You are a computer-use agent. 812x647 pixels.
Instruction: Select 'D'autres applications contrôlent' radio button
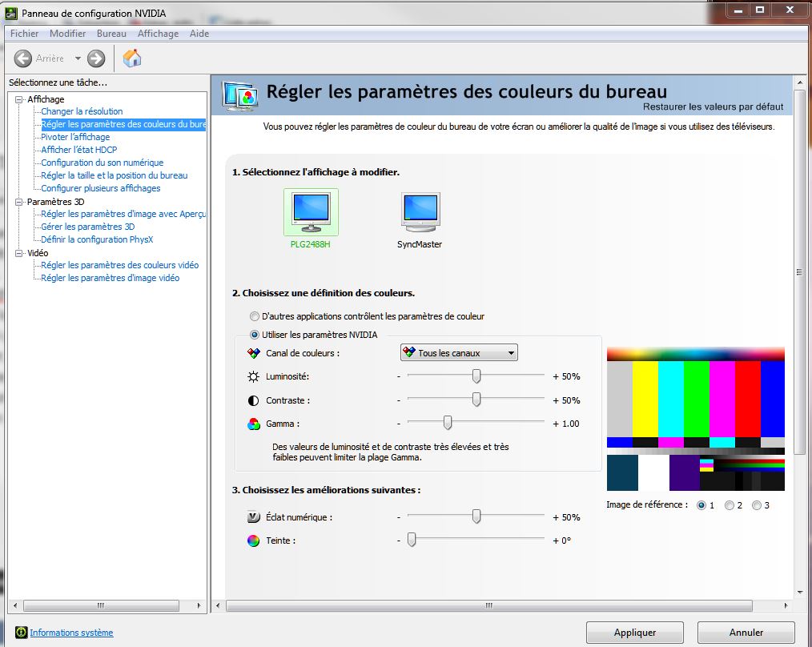coord(255,316)
